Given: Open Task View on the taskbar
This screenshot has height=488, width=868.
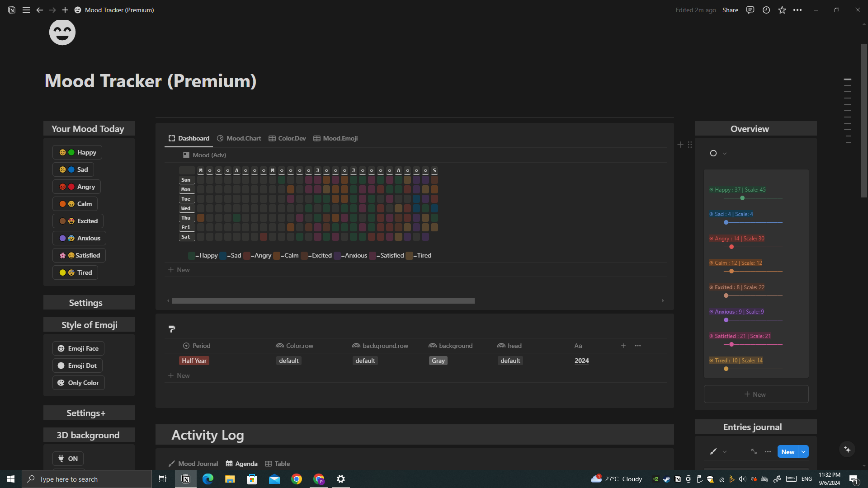Looking at the screenshot, I should (x=163, y=479).
